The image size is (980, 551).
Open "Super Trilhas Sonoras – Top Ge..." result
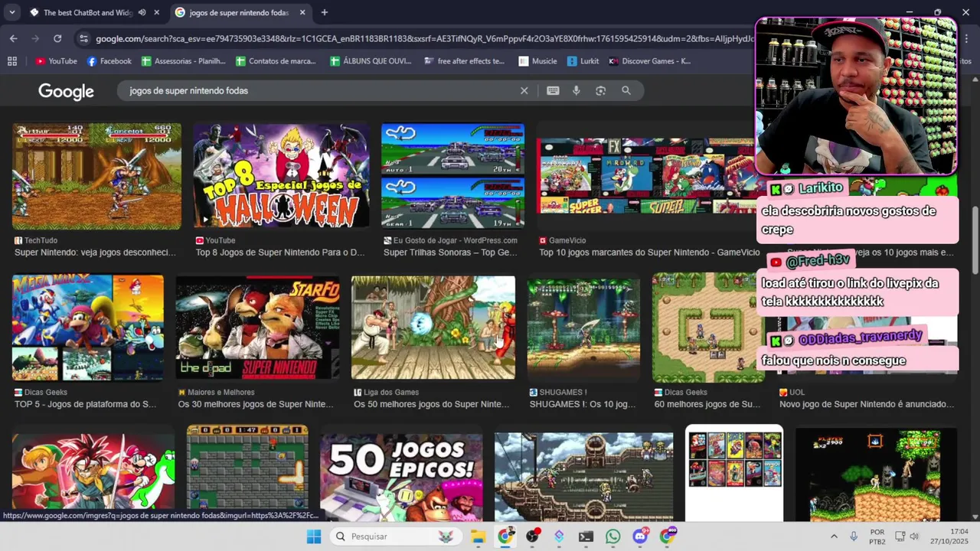(x=450, y=253)
